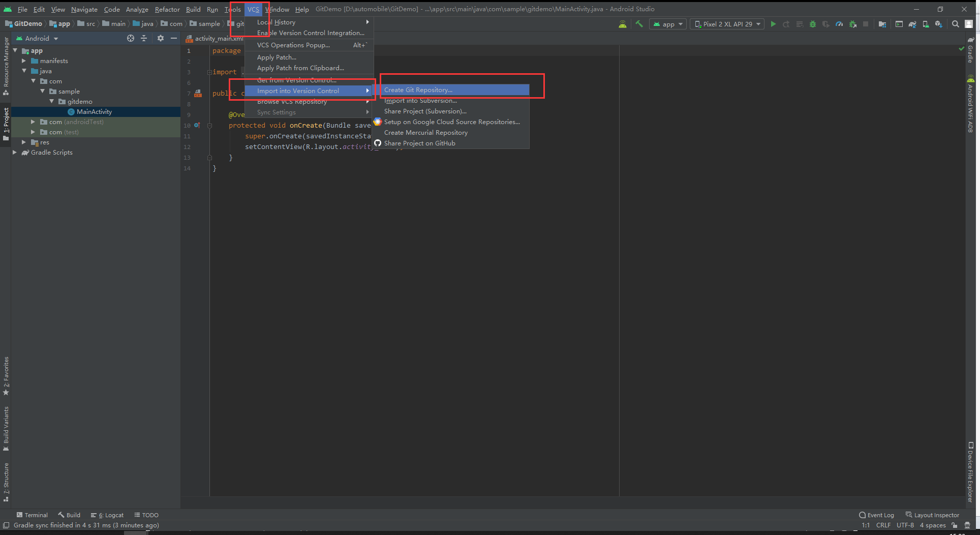Click Attach Debugger to Android Process icon
Screen dimensions: 980x535
click(x=852, y=24)
